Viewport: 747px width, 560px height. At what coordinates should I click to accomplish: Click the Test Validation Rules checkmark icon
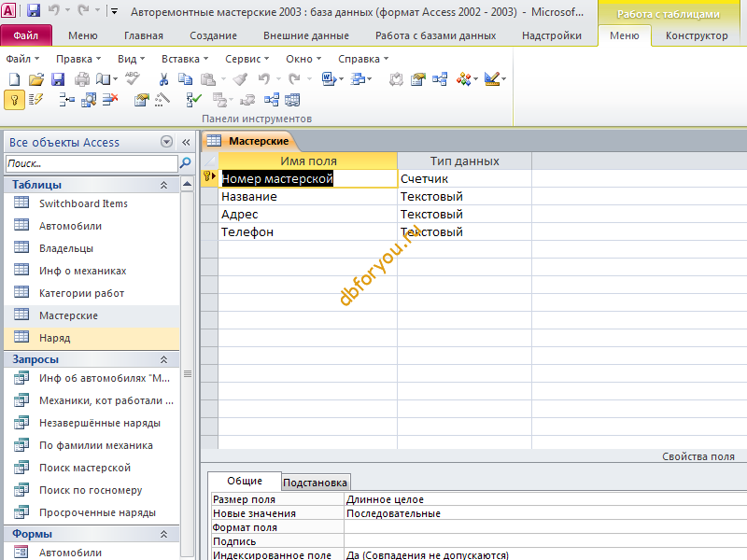pos(193,100)
